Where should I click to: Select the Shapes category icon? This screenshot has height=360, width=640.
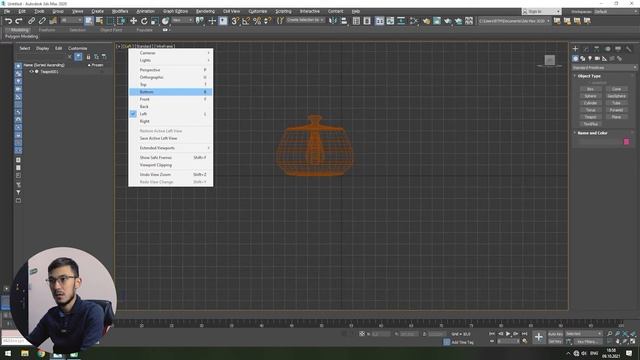tap(583, 59)
